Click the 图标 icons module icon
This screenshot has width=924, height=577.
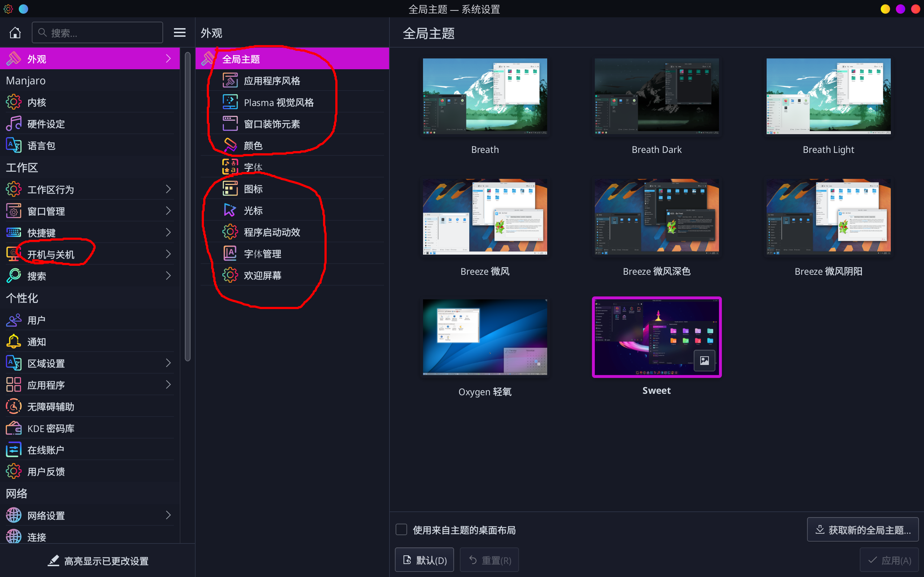coord(230,189)
